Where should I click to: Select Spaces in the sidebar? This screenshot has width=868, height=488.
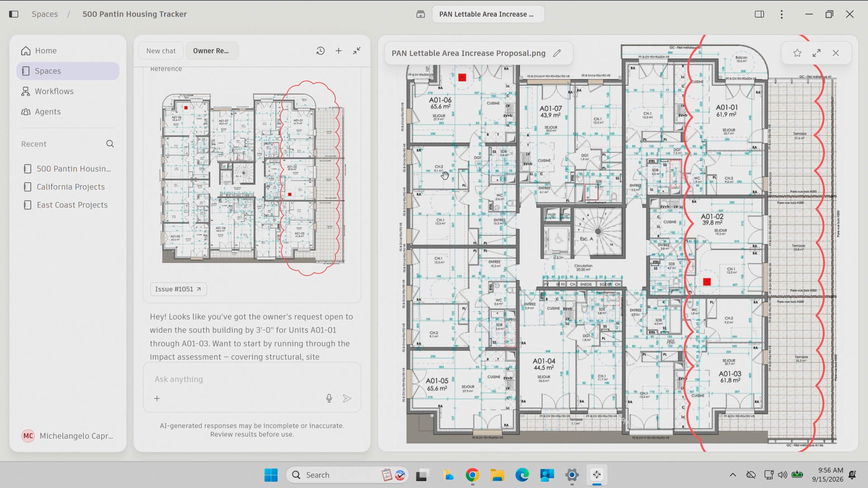(x=68, y=71)
